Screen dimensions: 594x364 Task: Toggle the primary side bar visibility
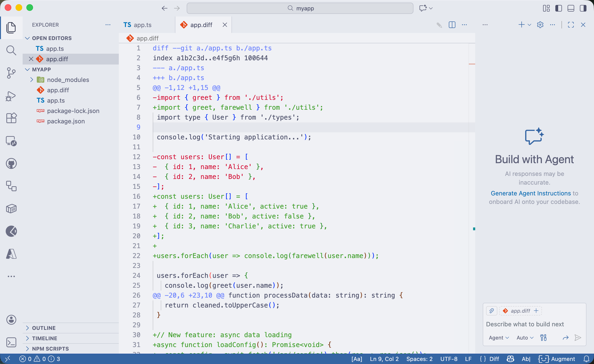coord(558,8)
